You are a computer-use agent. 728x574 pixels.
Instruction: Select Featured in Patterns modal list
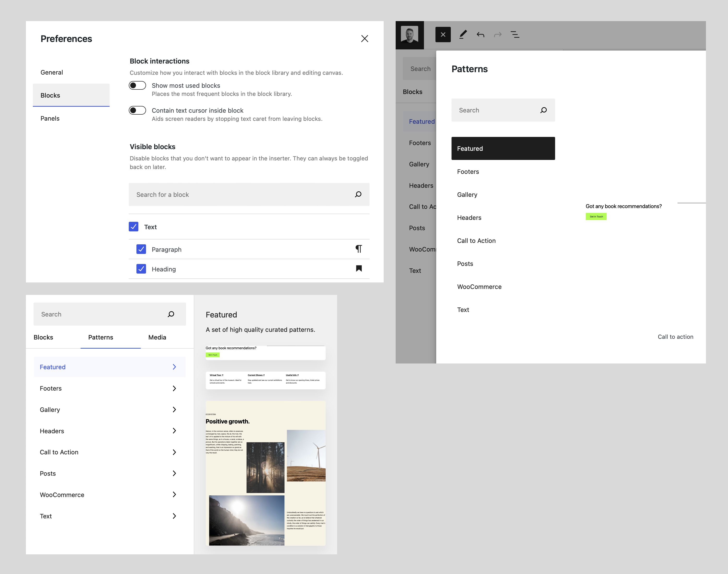point(503,148)
